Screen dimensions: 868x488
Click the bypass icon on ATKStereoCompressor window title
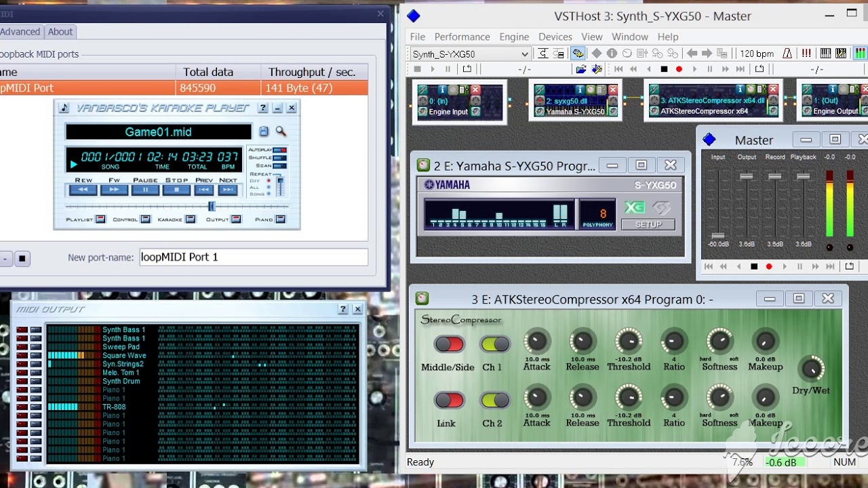422,299
